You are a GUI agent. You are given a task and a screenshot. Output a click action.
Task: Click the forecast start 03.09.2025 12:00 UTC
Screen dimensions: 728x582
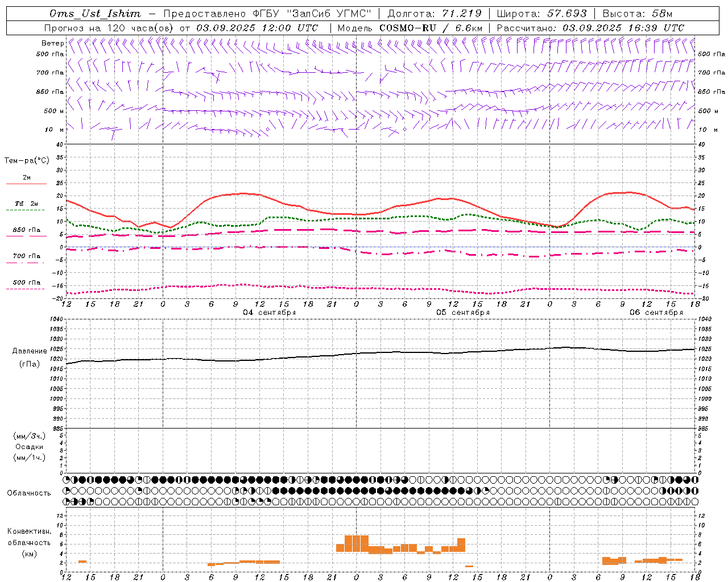tap(257, 28)
